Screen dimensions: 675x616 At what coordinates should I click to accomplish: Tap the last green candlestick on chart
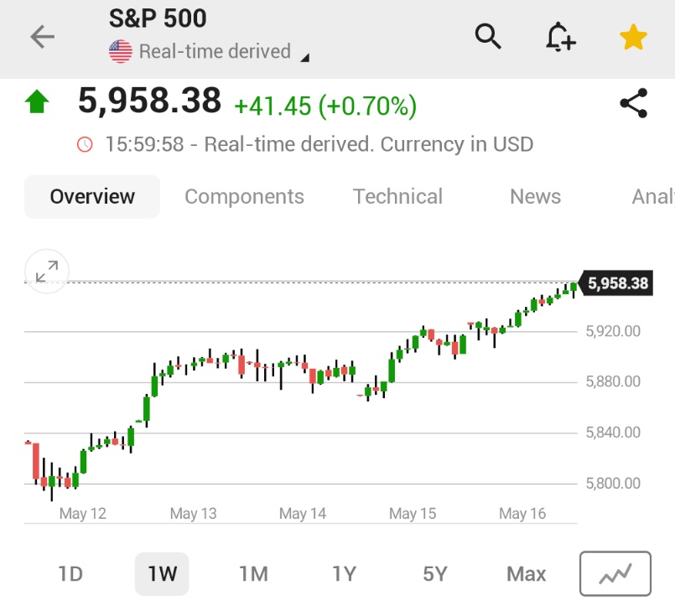point(574,289)
